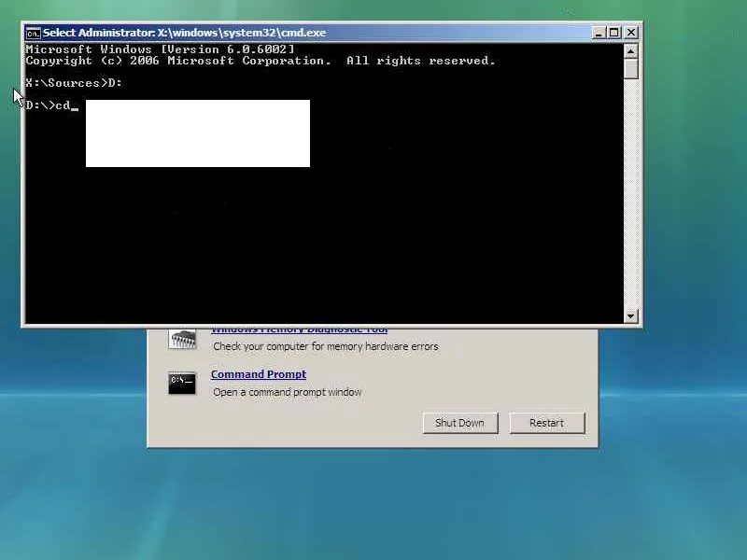The height and width of the screenshot is (560, 747).
Task: Click 'Open a command prompt window' description
Action: [288, 392]
